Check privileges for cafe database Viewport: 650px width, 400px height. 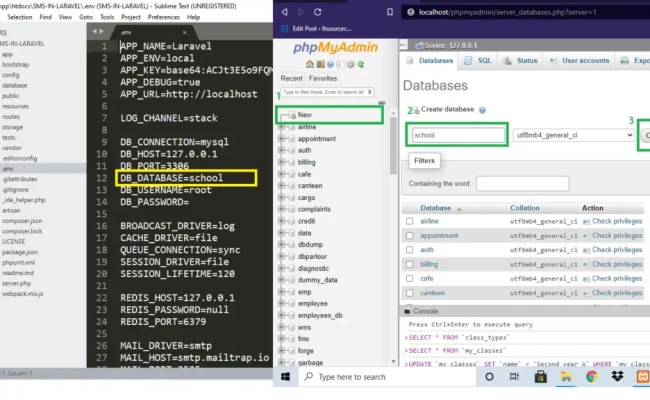pyautogui.click(x=613, y=279)
